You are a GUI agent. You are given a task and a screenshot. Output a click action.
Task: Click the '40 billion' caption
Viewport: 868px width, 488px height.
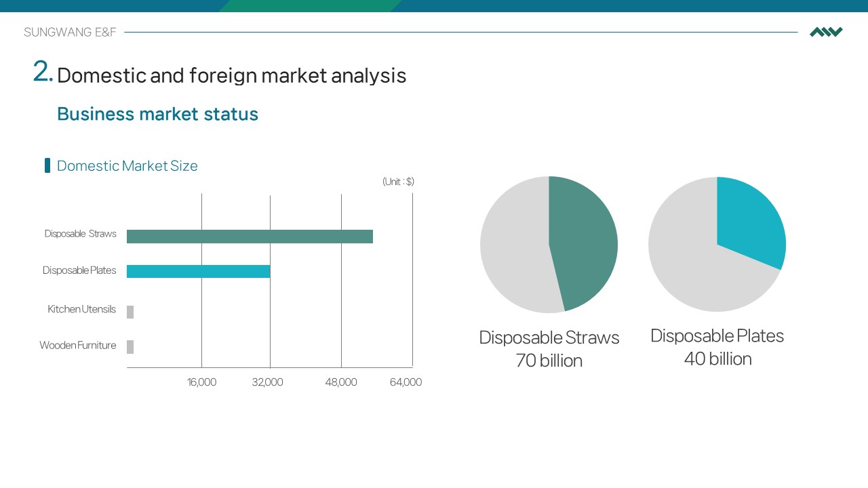(717, 359)
